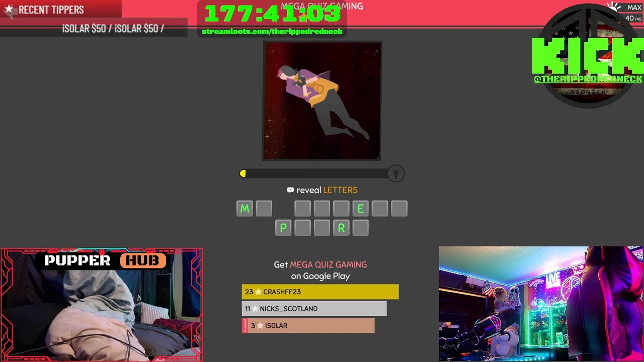Click the PUPPER HUB dog camera feed
Image resolution: width=644 pixels, height=362 pixels.
tap(102, 305)
